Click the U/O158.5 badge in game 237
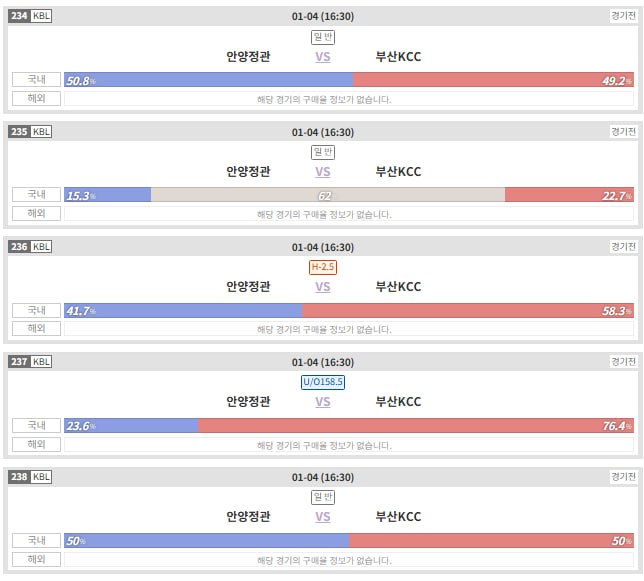The width and height of the screenshot is (644, 581). click(323, 382)
